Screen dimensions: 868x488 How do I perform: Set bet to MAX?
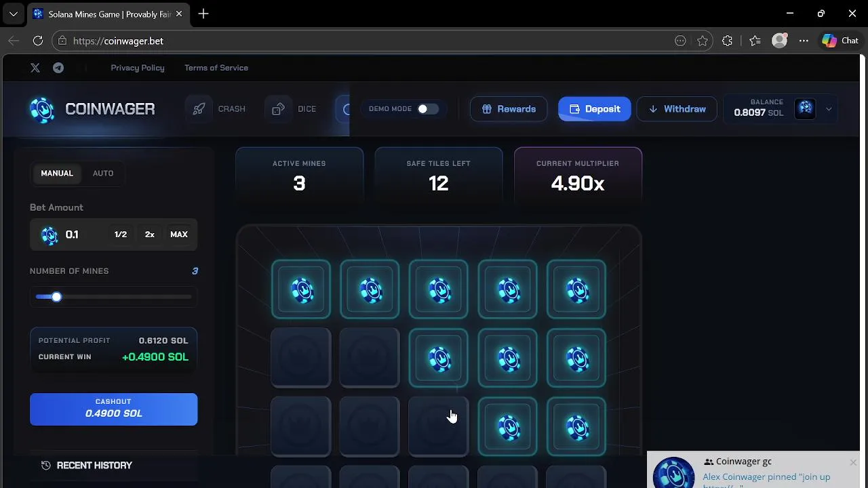click(x=179, y=235)
